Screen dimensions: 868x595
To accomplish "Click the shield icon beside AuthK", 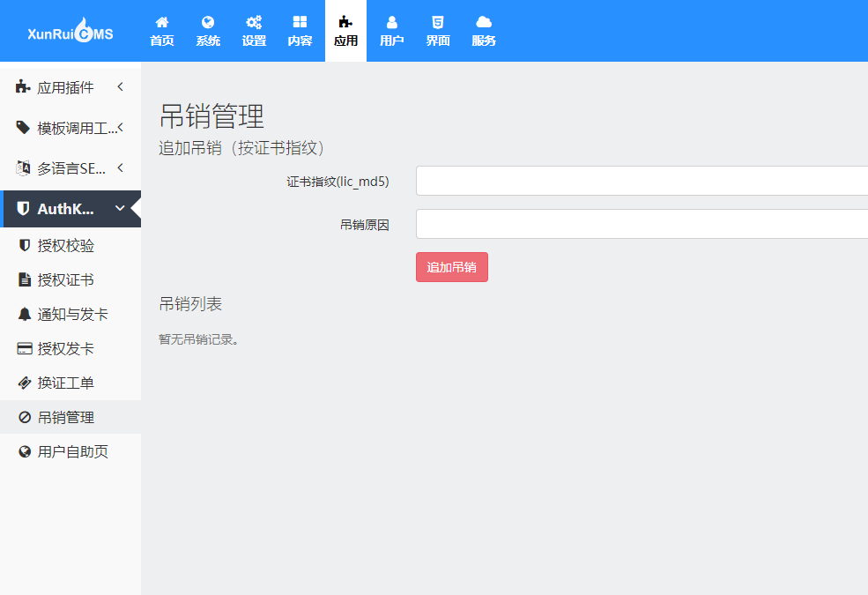I will 23,209.
